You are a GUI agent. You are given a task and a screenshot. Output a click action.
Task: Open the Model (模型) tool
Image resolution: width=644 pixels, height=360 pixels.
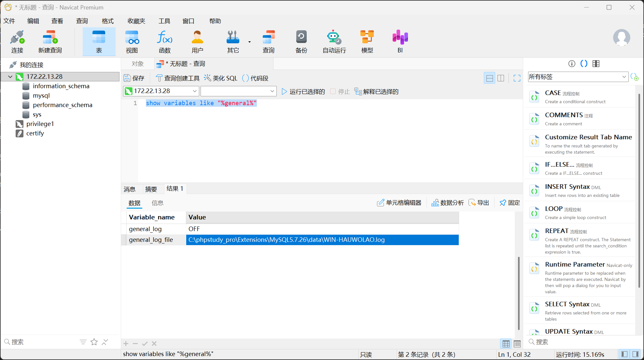coord(367,41)
